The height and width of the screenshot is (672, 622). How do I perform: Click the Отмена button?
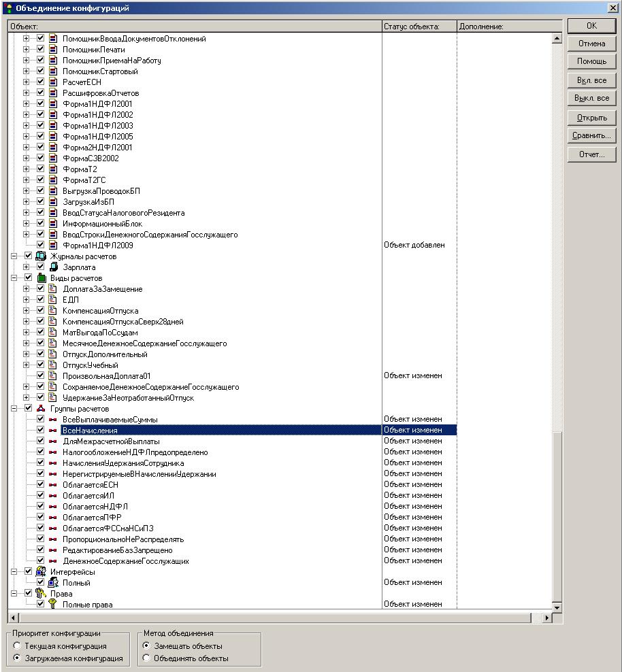[591, 44]
